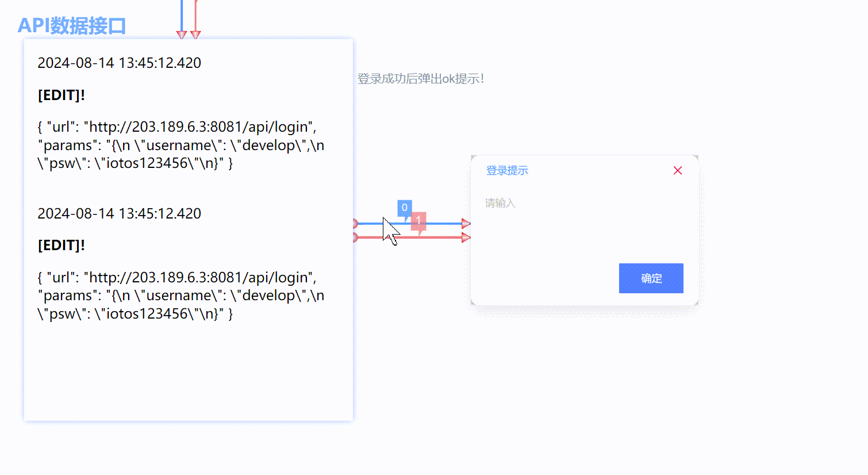The height and width of the screenshot is (475, 868).
Task: Click the red "1" port badge
Action: coord(418,223)
